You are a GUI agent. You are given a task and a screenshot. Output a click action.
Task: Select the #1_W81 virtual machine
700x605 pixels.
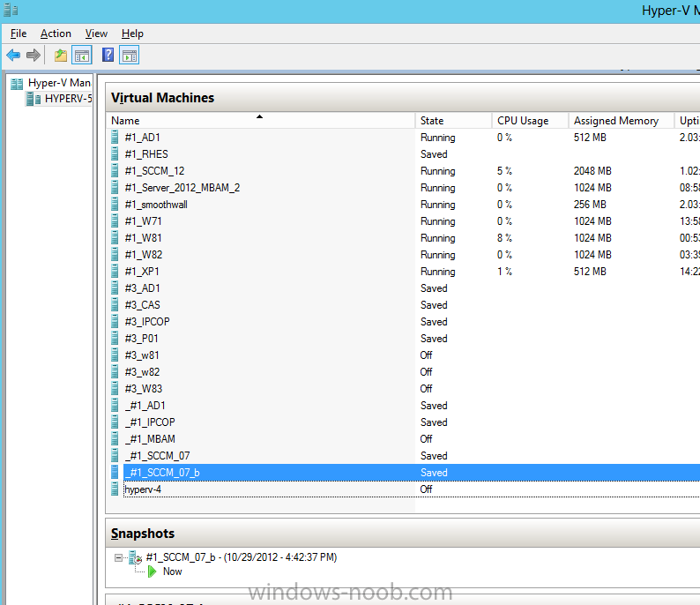143,237
